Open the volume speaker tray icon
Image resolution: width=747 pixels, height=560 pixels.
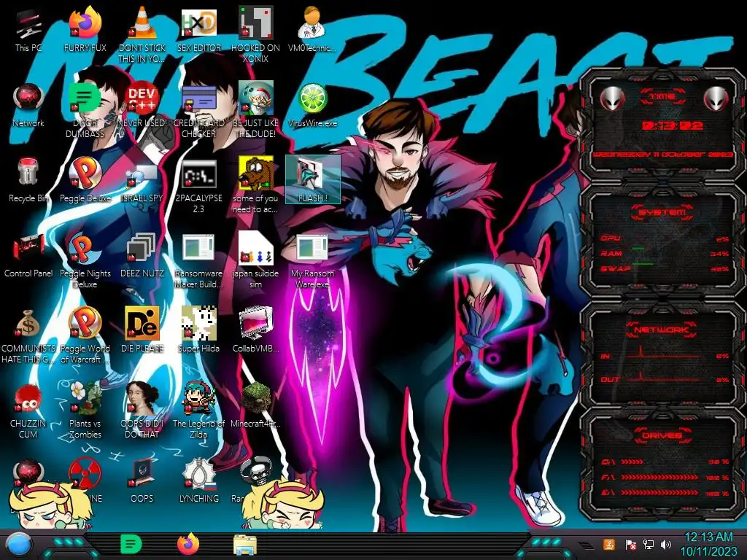click(x=666, y=544)
